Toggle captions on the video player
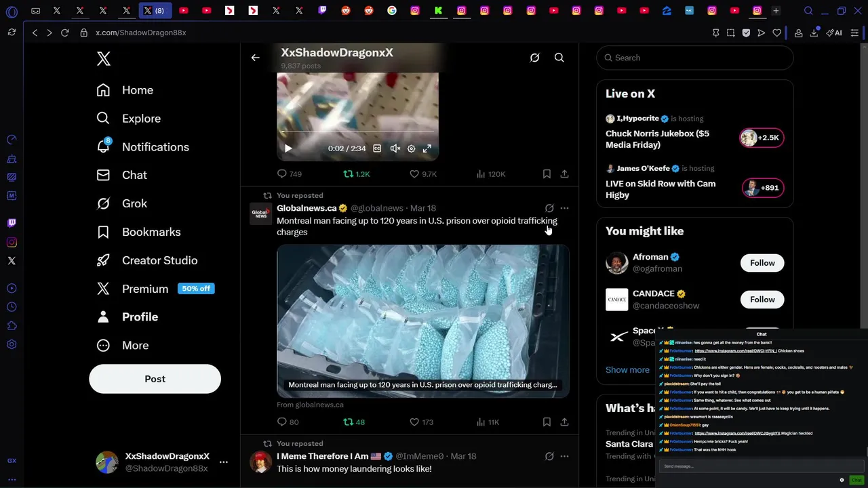Image resolution: width=868 pixels, height=488 pixels. tap(377, 148)
